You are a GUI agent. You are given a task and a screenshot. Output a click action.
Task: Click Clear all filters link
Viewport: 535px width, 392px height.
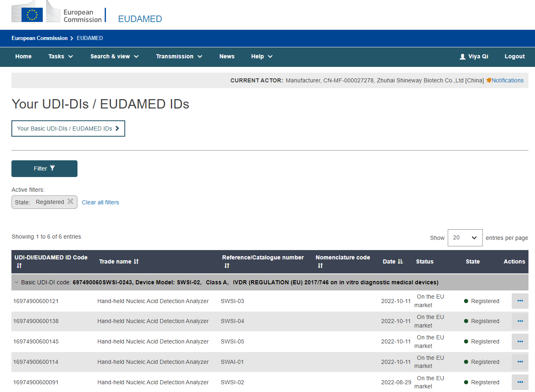[x=100, y=202]
